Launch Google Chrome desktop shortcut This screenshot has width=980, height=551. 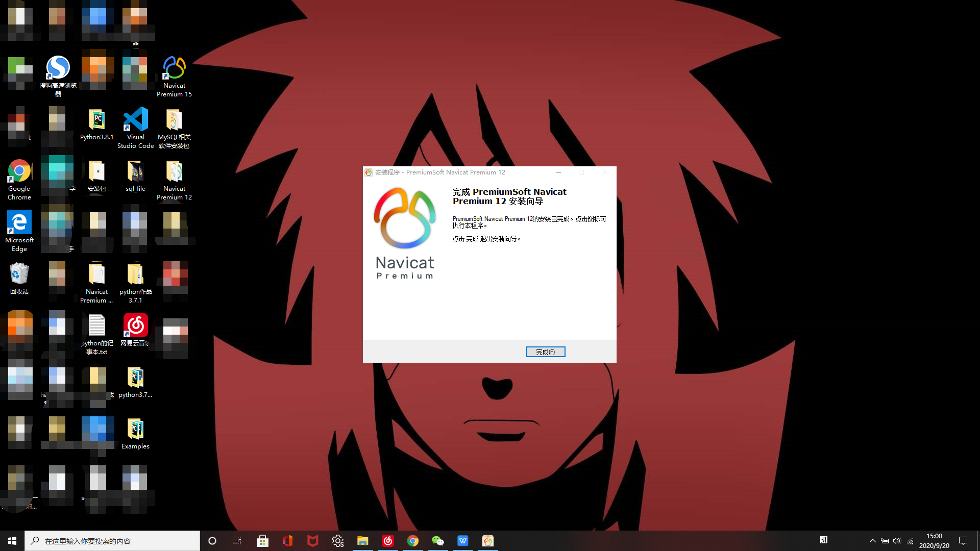pyautogui.click(x=19, y=180)
